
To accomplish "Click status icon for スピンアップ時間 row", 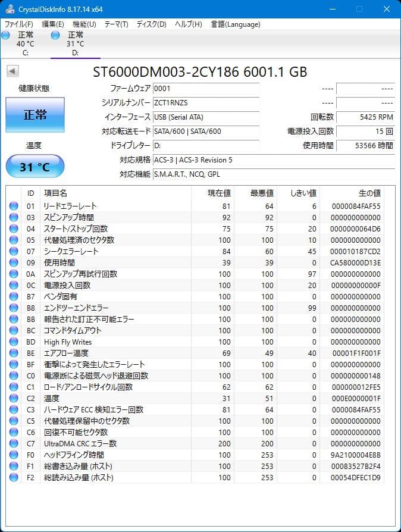I will coord(14,217).
